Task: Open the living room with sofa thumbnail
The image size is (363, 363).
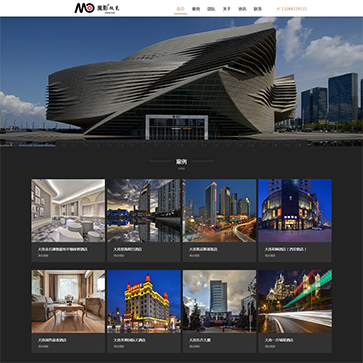Action: pyautogui.click(x=68, y=301)
